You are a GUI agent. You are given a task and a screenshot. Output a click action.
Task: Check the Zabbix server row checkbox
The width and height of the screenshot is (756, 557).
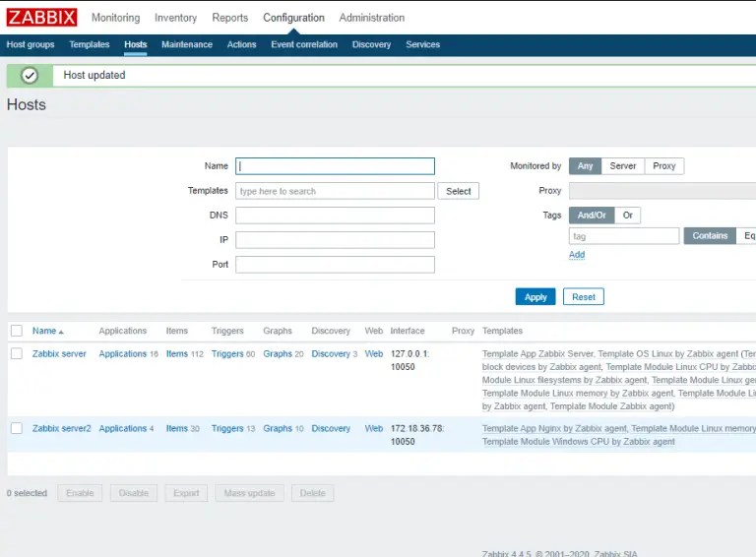coord(17,353)
